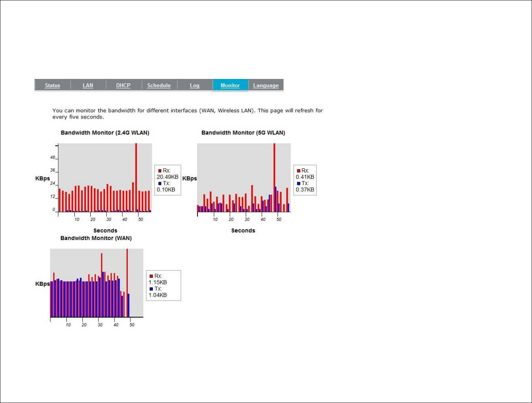Click the blue Tx swatch in WAN legend
The height and width of the screenshot is (403, 532).
coord(151,289)
